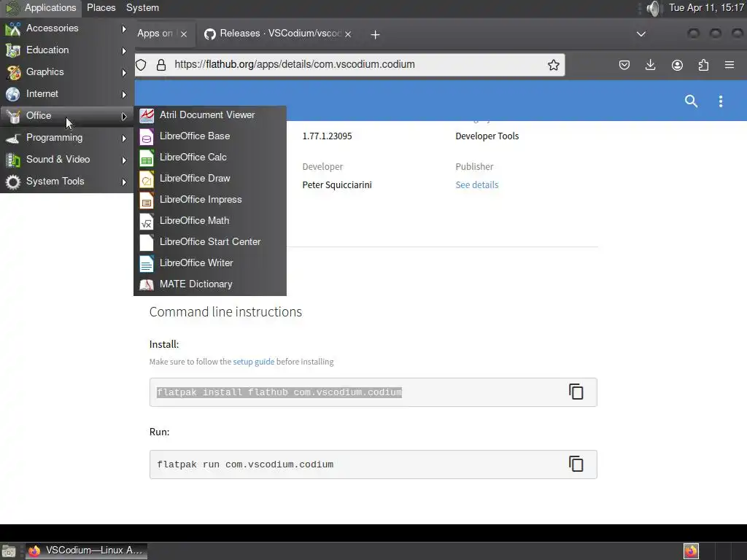Viewport: 747px width, 560px height.
Task: Click the Command line instructions heading
Action: coord(225,312)
